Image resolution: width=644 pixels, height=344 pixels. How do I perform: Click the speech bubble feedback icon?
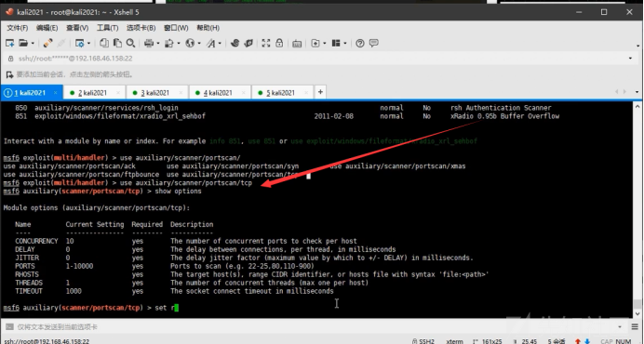pos(374,43)
